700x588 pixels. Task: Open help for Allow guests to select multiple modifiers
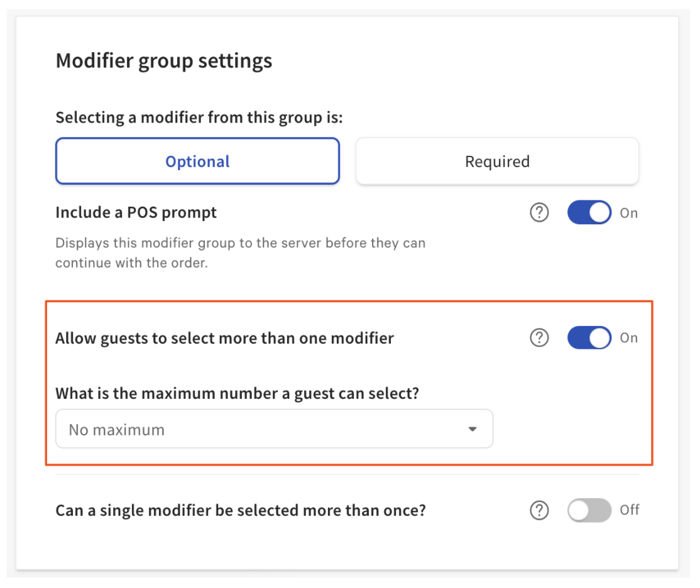click(x=539, y=338)
